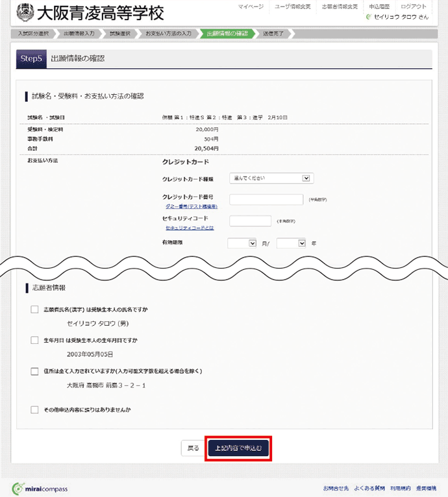This screenshot has width=448, height=497.
Task: Enable the 住所 address confirmation checkbox
Action: [34, 371]
